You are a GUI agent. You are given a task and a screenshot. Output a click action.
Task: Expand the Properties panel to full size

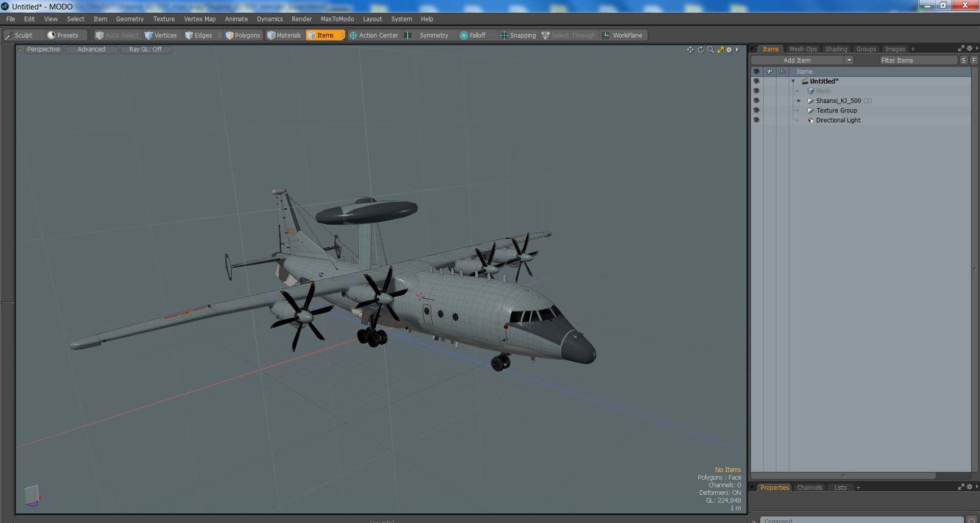point(961,487)
